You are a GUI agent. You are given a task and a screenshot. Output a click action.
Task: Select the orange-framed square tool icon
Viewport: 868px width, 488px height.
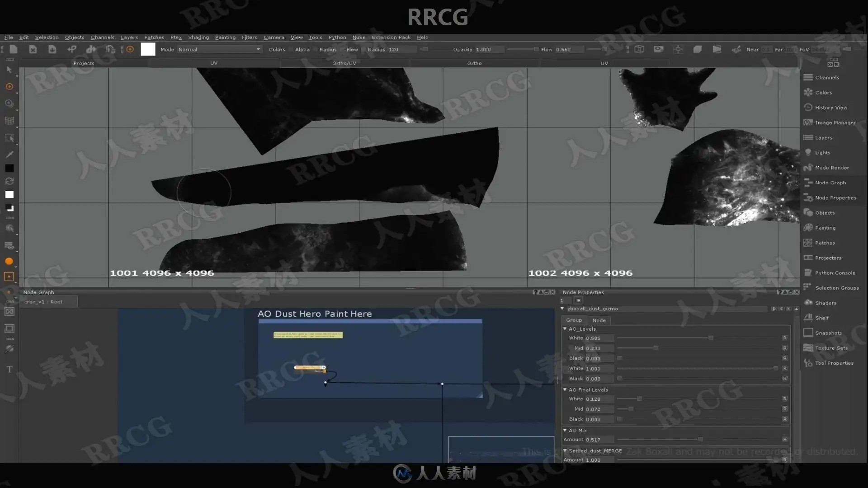click(9, 277)
